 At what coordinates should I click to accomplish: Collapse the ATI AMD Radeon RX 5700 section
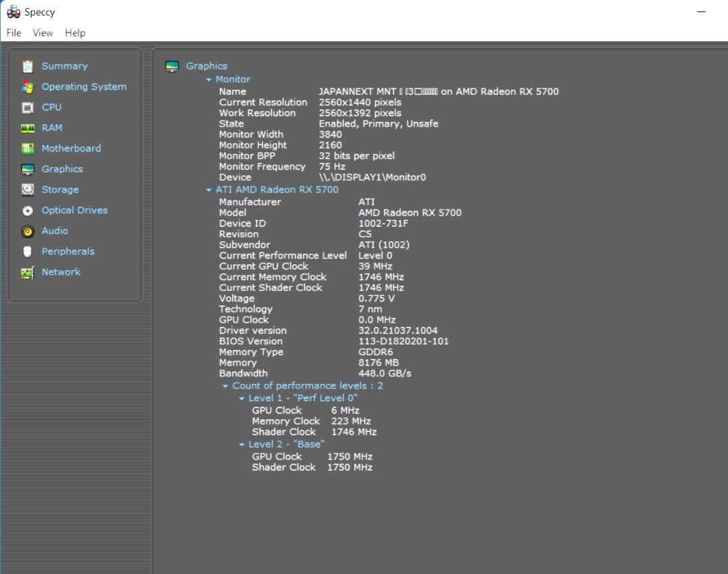click(209, 189)
